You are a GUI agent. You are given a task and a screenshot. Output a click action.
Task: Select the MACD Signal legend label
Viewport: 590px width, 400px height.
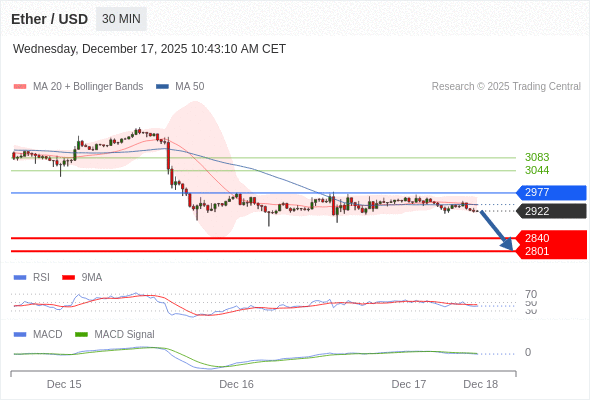tap(124, 335)
